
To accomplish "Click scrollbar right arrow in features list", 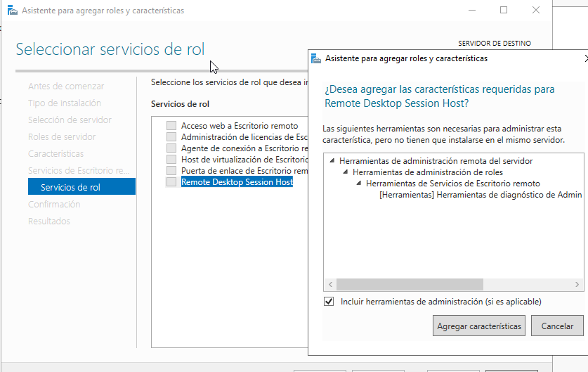I will 577,285.
